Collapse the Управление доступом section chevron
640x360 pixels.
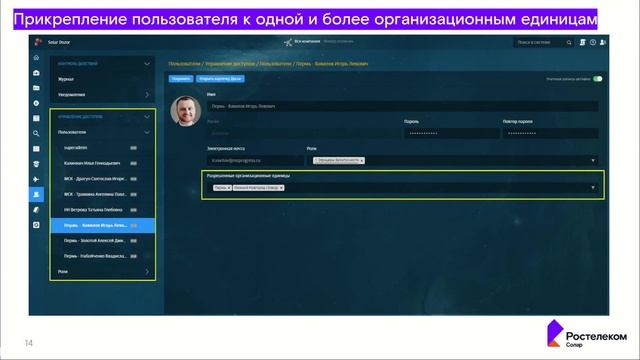[x=147, y=117]
